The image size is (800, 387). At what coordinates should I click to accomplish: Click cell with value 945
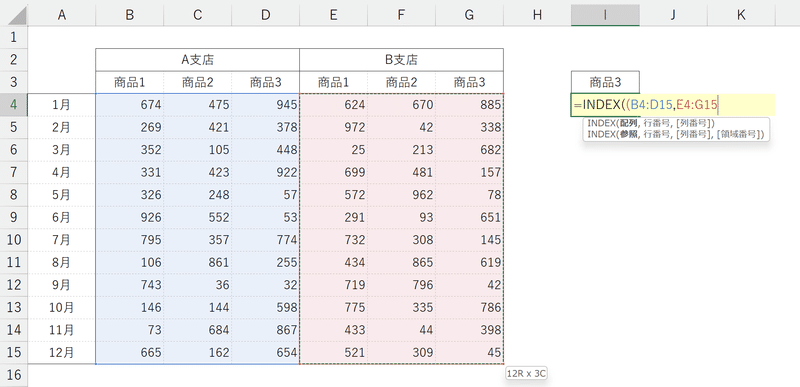[x=265, y=105]
